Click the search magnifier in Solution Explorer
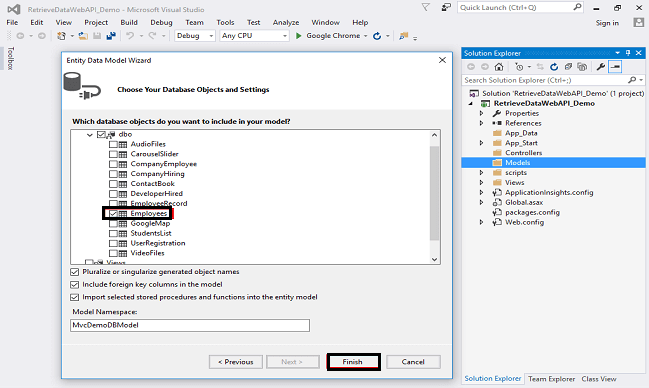This screenshot has width=649, height=388. [x=632, y=80]
